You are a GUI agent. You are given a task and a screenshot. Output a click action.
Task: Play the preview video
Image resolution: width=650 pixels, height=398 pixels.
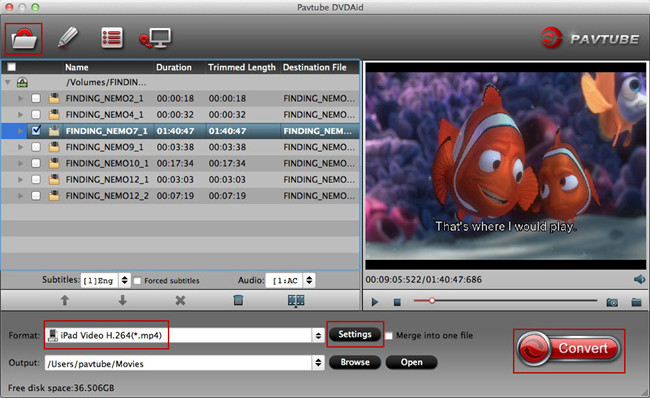[375, 302]
